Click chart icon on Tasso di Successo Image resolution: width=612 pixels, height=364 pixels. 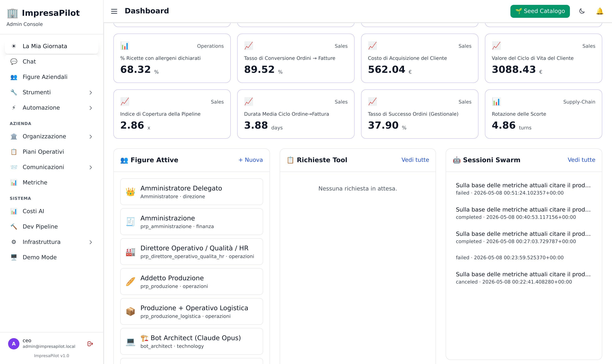click(372, 102)
